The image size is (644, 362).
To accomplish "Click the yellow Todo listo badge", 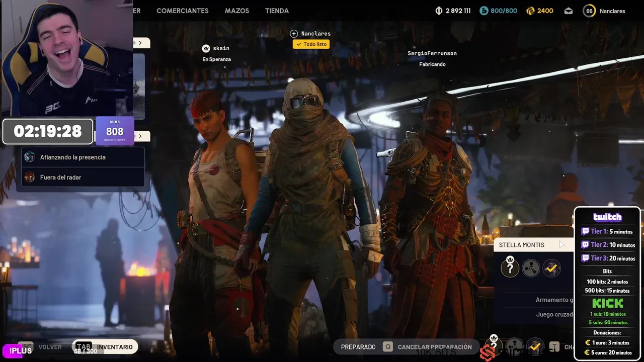I will 311,44.
